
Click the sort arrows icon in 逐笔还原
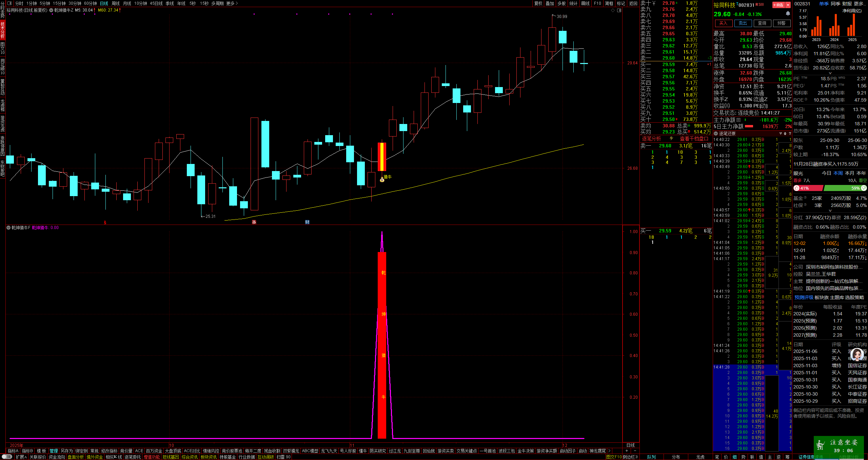click(x=785, y=133)
